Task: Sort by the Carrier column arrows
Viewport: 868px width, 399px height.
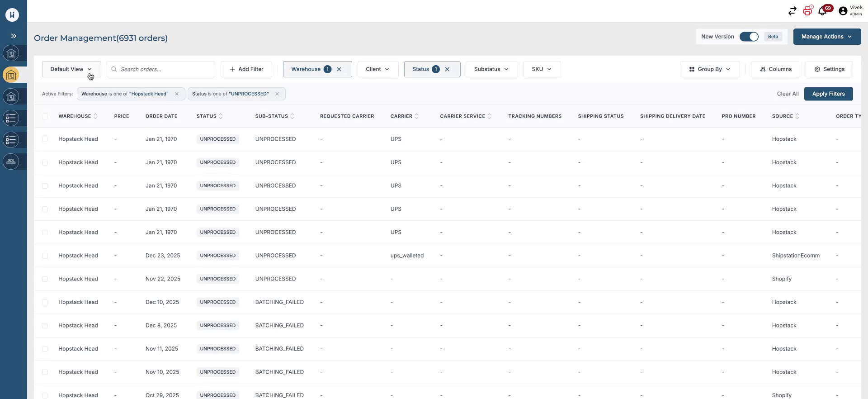Action: [x=417, y=116]
